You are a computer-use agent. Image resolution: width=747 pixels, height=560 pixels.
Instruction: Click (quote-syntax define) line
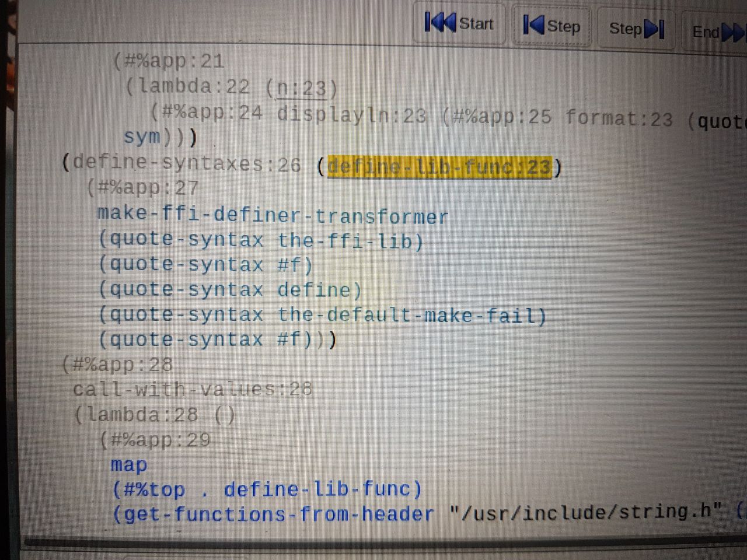(230, 289)
